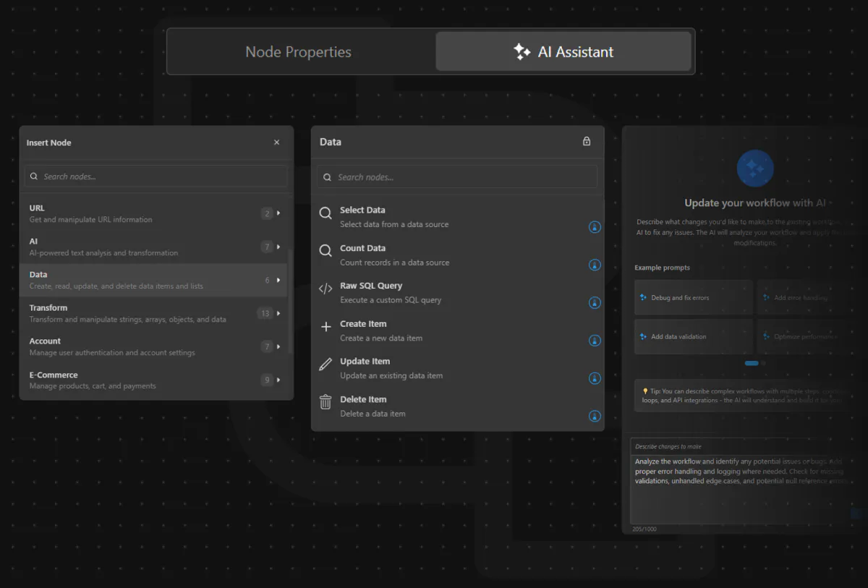The image size is (868, 588).
Task: Click 'Count records in a data source' text
Action: point(394,263)
